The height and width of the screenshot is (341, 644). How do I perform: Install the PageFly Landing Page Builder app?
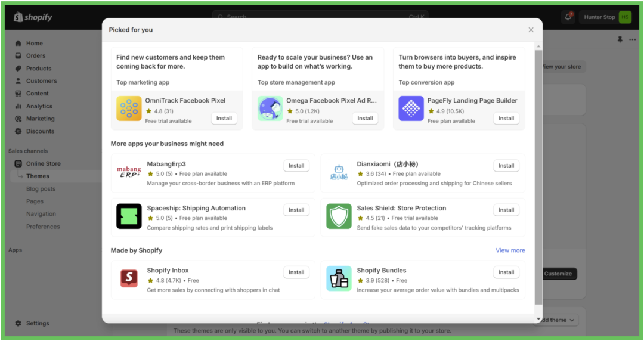pyautogui.click(x=506, y=118)
